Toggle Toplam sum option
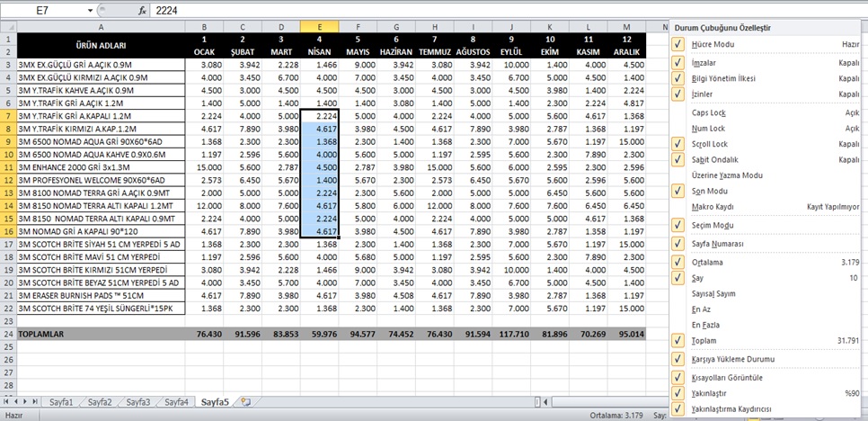 click(766, 340)
